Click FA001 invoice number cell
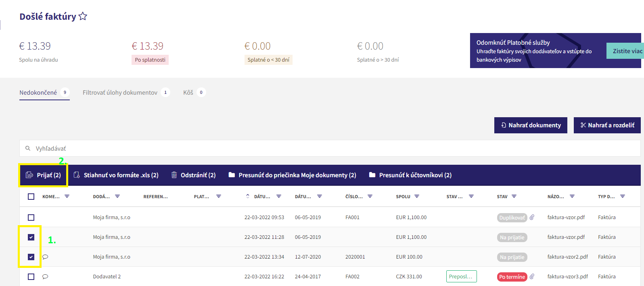 click(352, 217)
